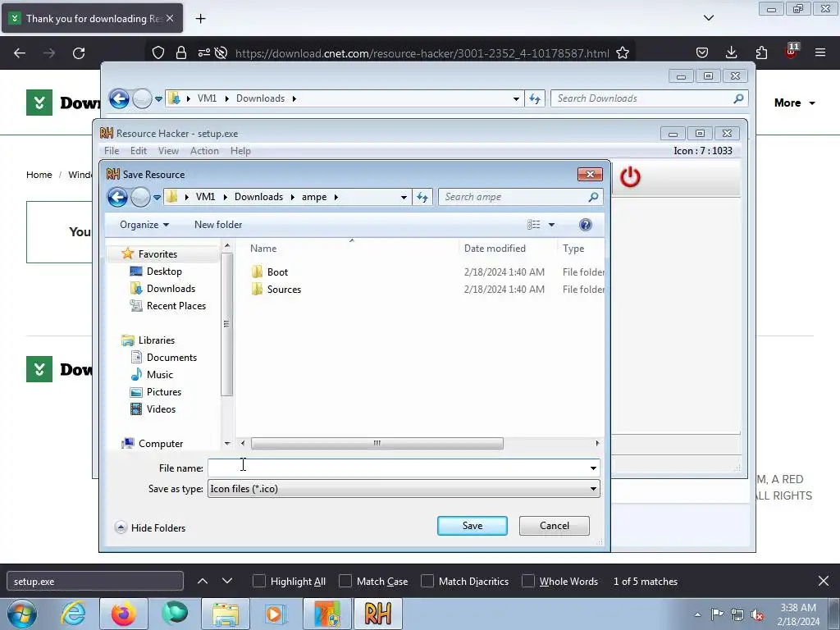Expand the view options dropdown arrow
The width and height of the screenshot is (840, 630).
click(551, 225)
